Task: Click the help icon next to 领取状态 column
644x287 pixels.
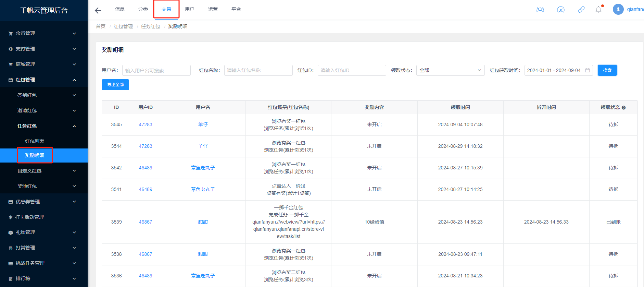Action: coord(623,108)
